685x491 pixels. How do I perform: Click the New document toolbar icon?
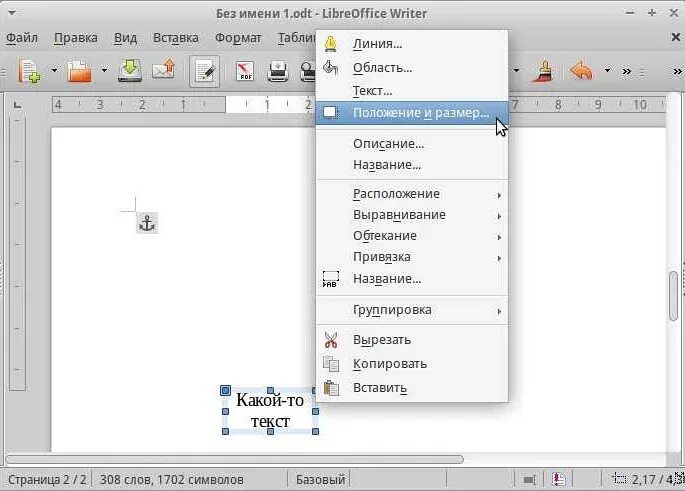(29, 71)
